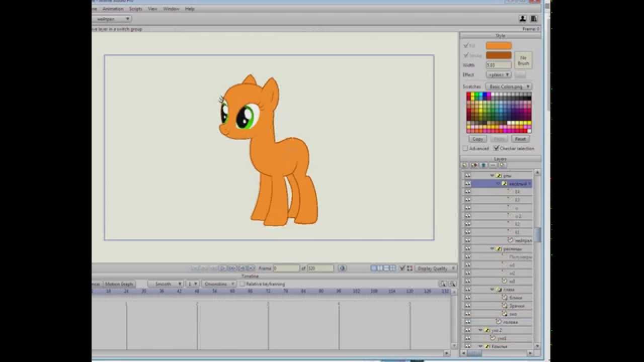Click the new layer icon in Layers panel
The image size is (644, 362).
tap(465, 165)
